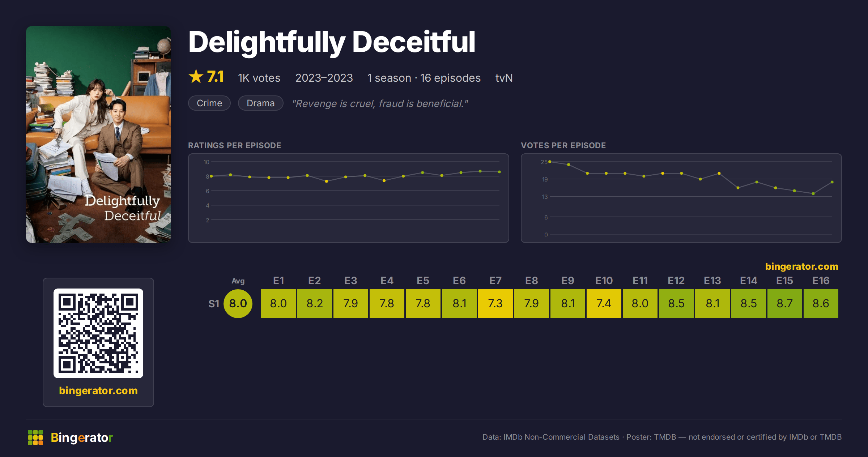Select the Drama genre tag
Image resolution: width=868 pixels, height=457 pixels.
click(x=260, y=103)
